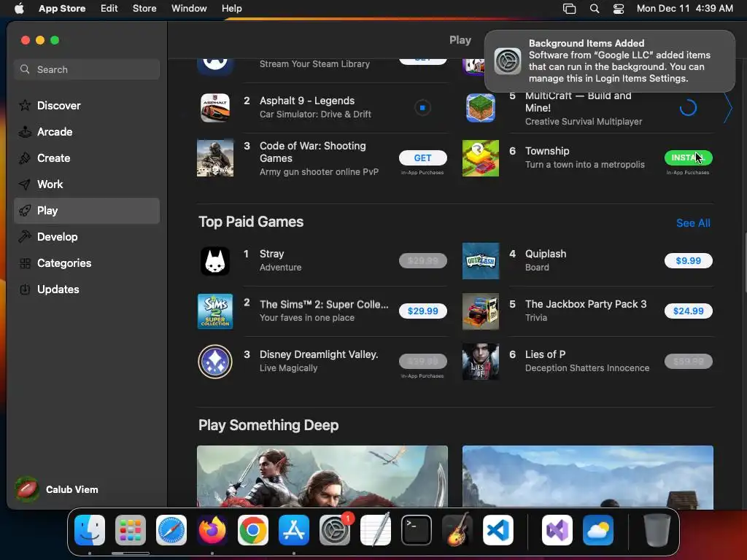
Task: Open Asphalt 9 - Legends app icon
Action: 215,108
